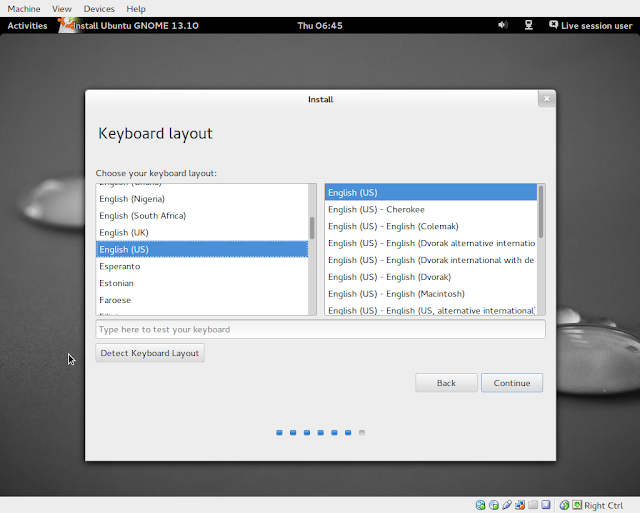Image resolution: width=640 pixels, height=513 pixels.
Task: Open the View menu
Action: click(x=62, y=9)
